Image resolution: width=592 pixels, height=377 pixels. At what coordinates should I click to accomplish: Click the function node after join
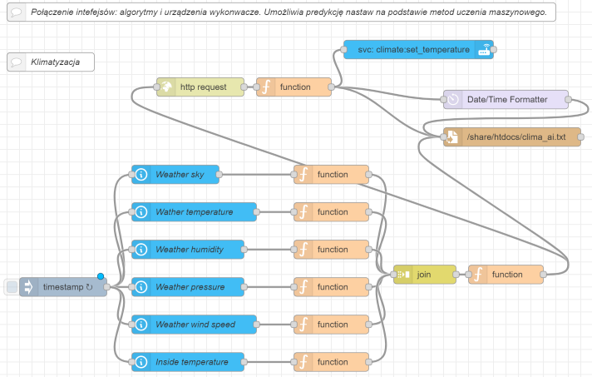click(x=506, y=274)
